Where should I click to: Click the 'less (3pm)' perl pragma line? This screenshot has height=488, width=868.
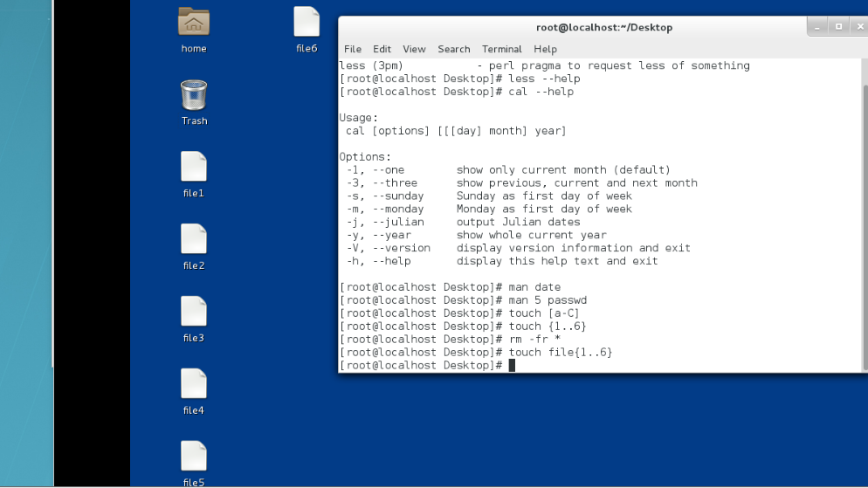pyautogui.click(x=545, y=65)
